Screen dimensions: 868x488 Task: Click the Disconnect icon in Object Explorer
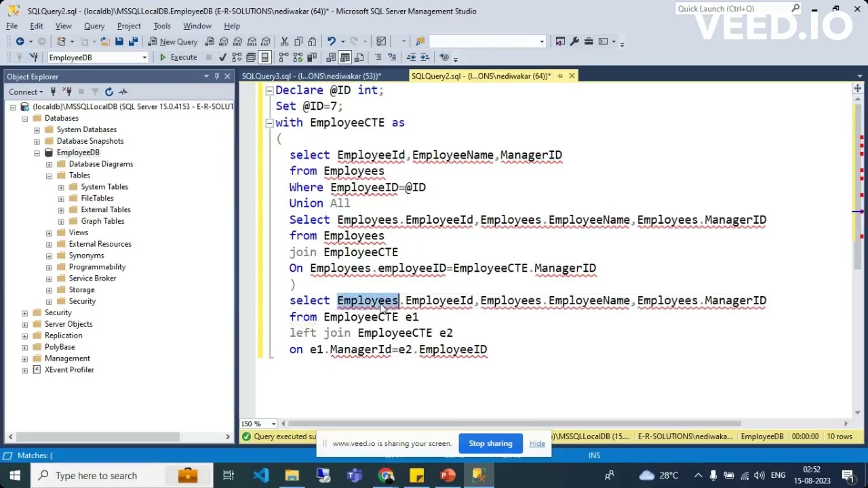coord(68,91)
